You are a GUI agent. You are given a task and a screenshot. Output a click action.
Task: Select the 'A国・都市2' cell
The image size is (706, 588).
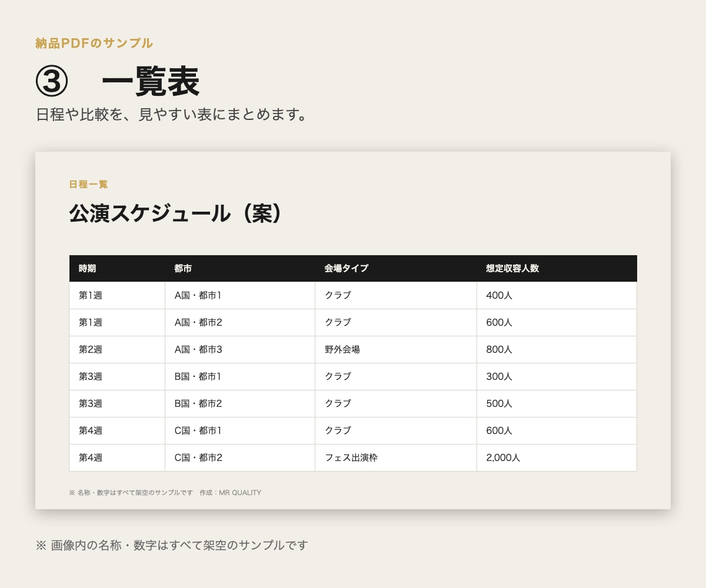[240, 322]
